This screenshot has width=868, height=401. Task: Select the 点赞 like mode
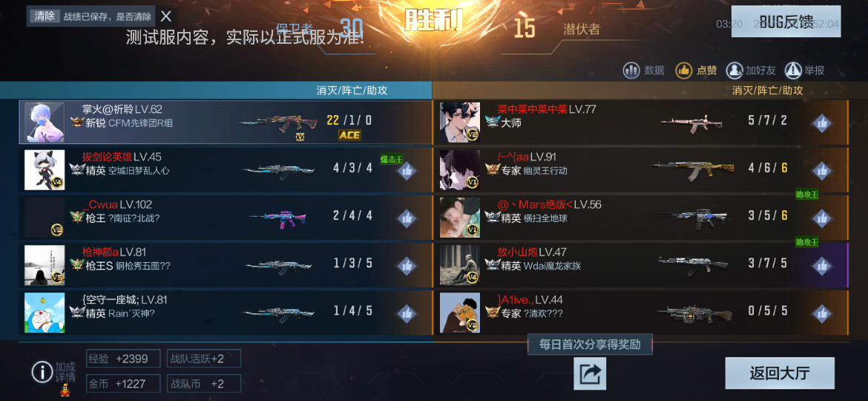pyautogui.click(x=697, y=71)
